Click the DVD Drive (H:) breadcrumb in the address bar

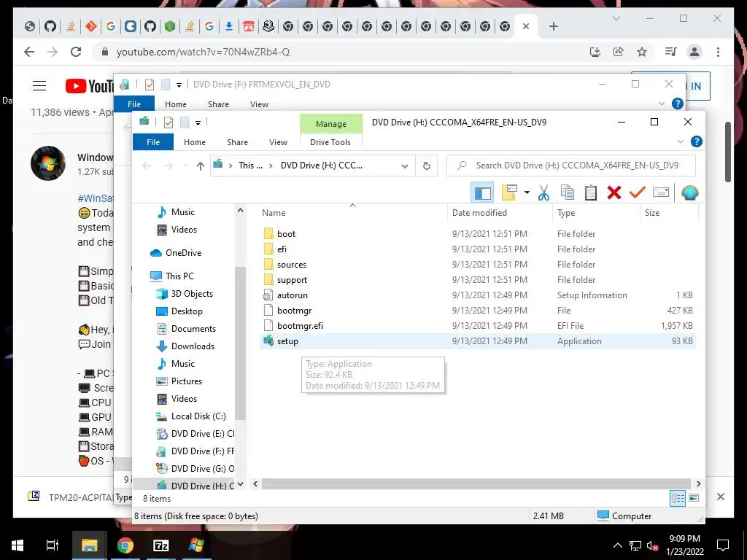click(321, 166)
